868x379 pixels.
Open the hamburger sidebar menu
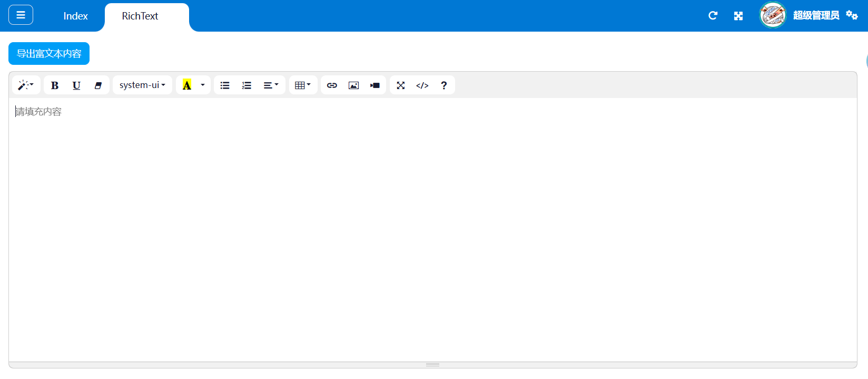[21, 15]
